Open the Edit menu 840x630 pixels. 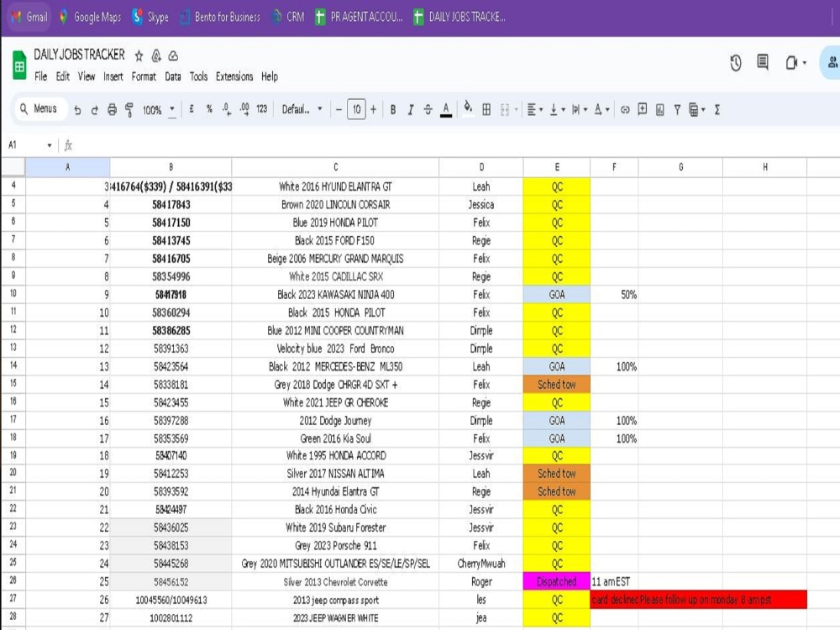pos(63,76)
